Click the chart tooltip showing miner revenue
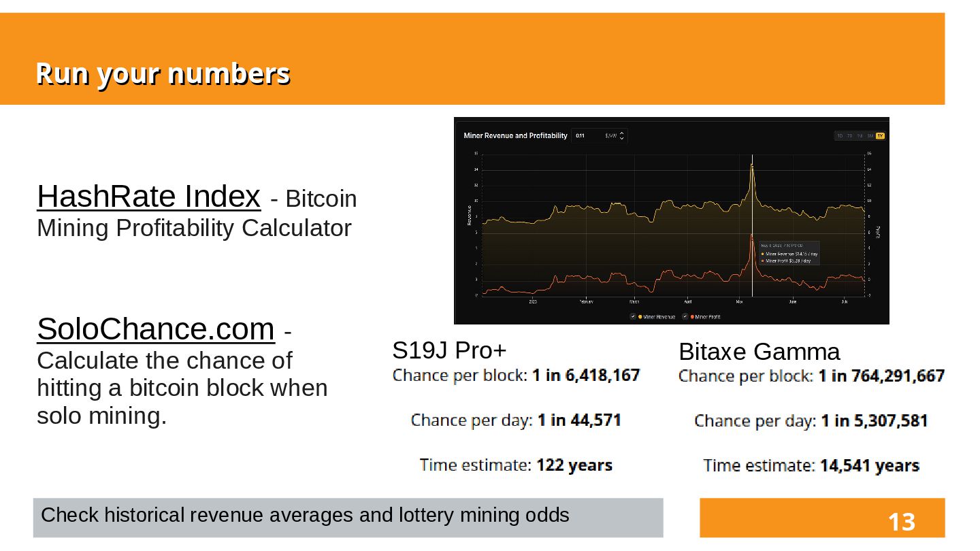Screen dimensions: 980x551 [x=789, y=252]
